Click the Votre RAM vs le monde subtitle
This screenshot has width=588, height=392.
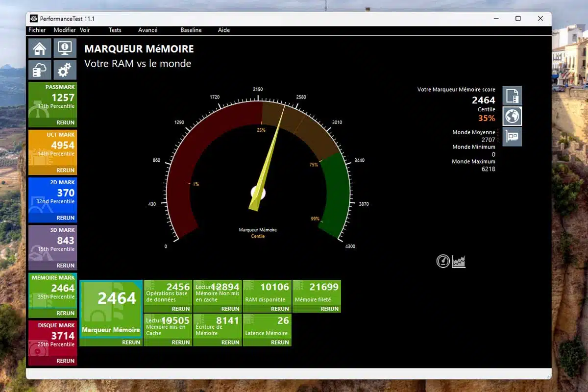pyautogui.click(x=138, y=64)
